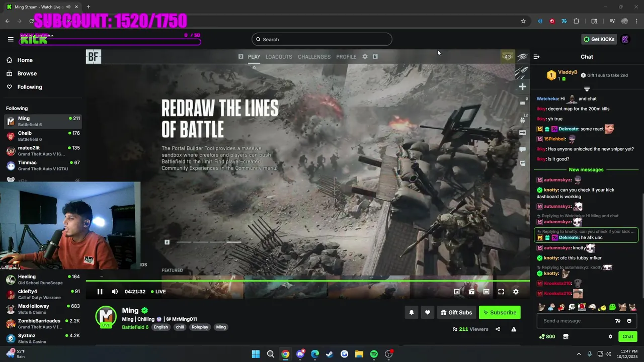Send message with green Chat button
Image resolution: width=644 pixels, height=362 pixels.
(x=628, y=337)
